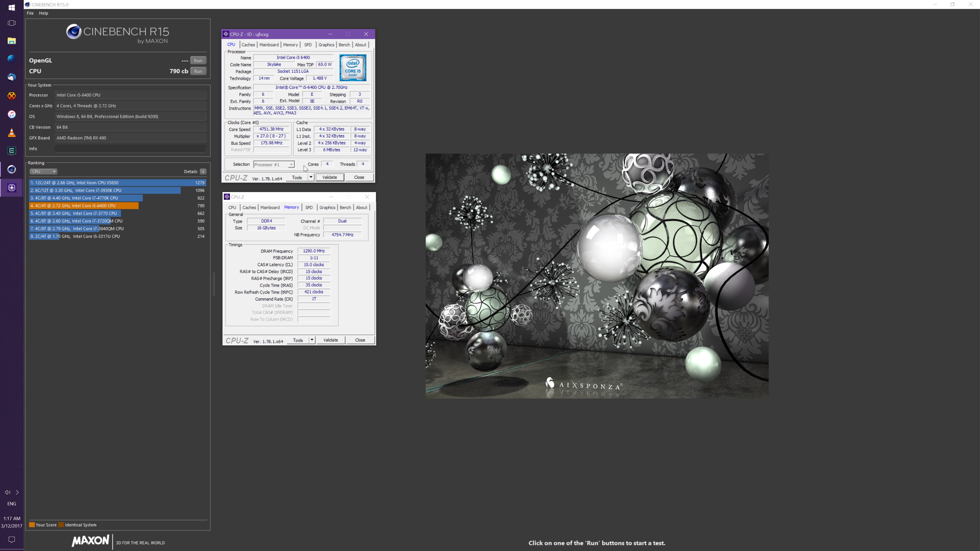Click the lower CPU-Z window title icon
Image resolution: width=980 pixels, height=551 pixels.
[x=227, y=197]
